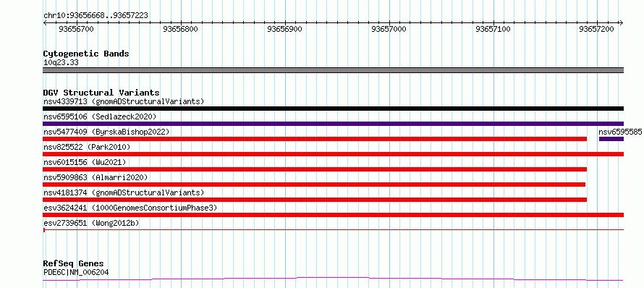Open the PDE6C|NM_006204 gene label
The width and height of the screenshot is (644, 288).
click(76, 272)
